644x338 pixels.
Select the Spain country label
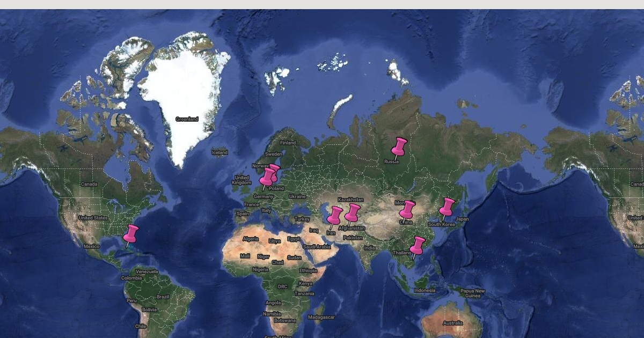click(243, 214)
